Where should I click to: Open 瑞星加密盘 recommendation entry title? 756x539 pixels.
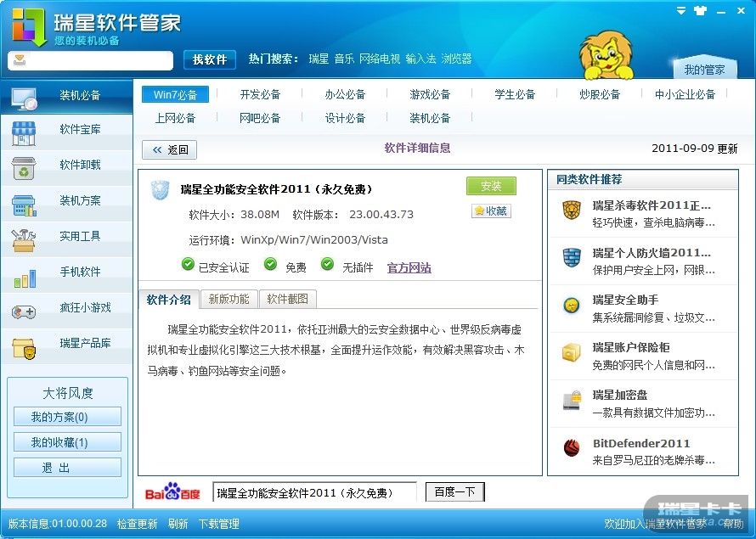(x=619, y=395)
